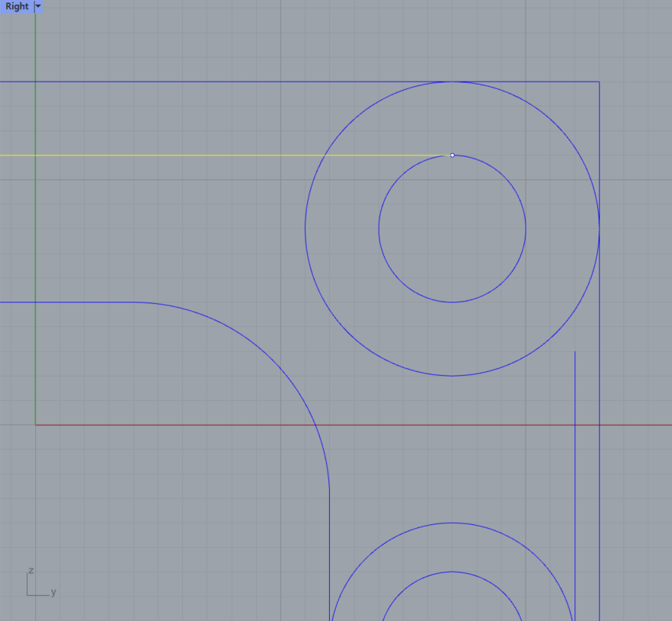Open the Right viewport title menu
Viewport: 672px width, 621px height.
[17, 6]
